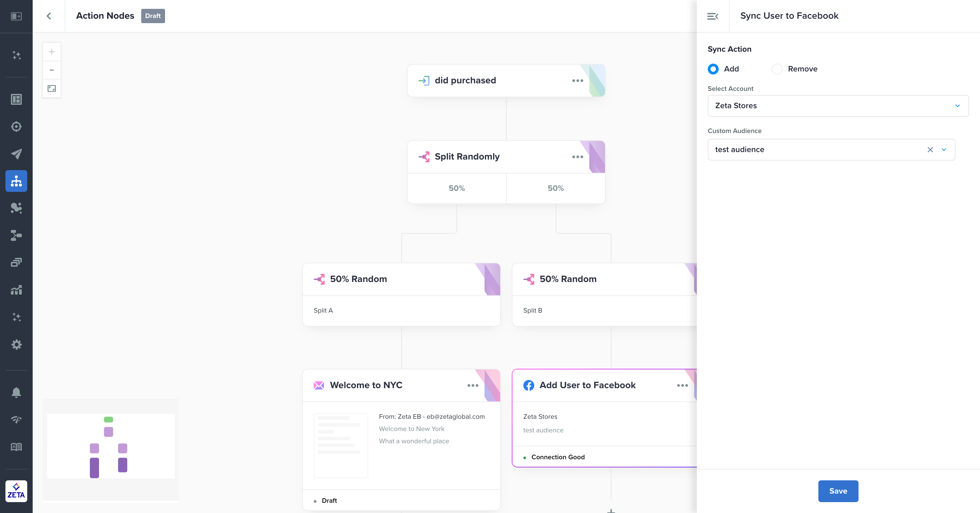The height and width of the screenshot is (513, 980).
Task: Select the Add sync action radio
Action: (x=713, y=69)
